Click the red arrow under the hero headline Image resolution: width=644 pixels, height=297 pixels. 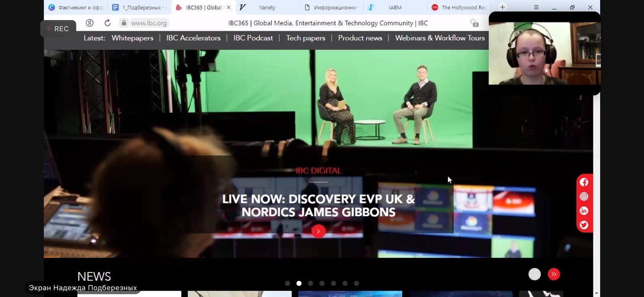point(318,231)
